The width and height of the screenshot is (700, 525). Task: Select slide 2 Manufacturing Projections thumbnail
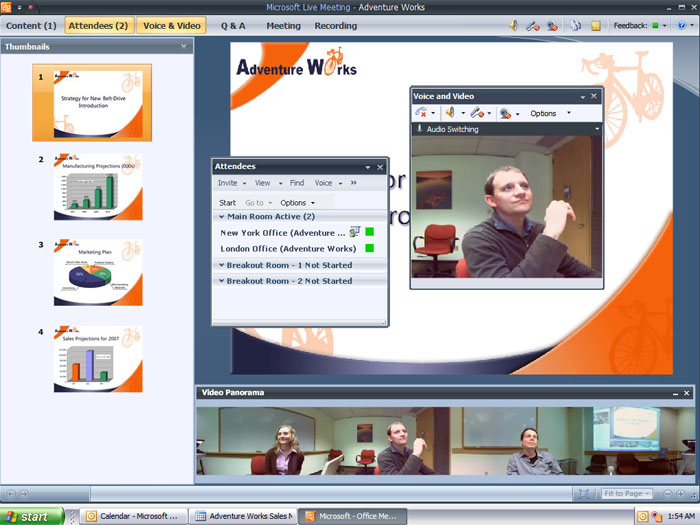pyautogui.click(x=98, y=187)
